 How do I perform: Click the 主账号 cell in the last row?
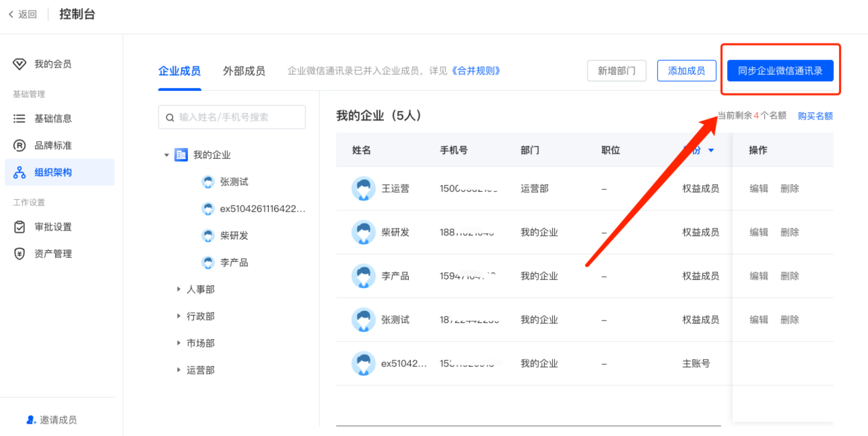(696, 363)
